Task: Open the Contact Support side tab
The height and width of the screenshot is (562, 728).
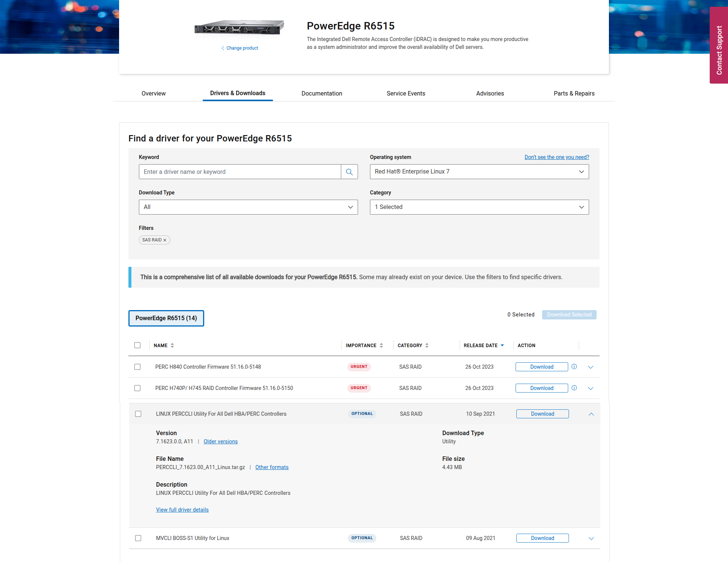Action: (x=719, y=45)
